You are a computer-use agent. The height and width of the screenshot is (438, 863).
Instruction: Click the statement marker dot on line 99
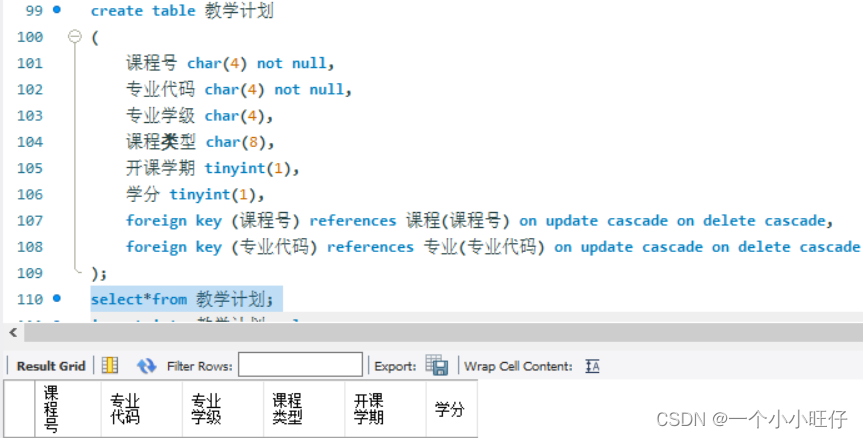pyautogui.click(x=57, y=9)
